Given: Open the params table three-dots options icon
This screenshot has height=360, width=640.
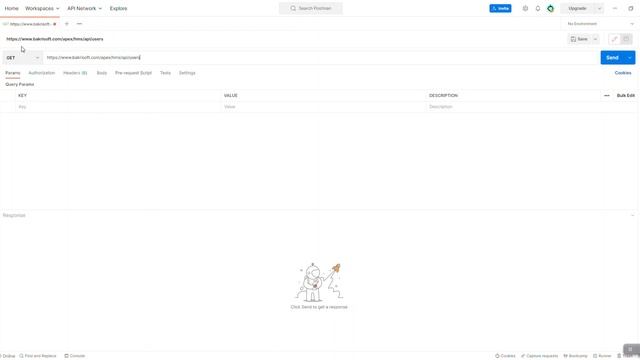Looking at the screenshot, I should pos(607,96).
